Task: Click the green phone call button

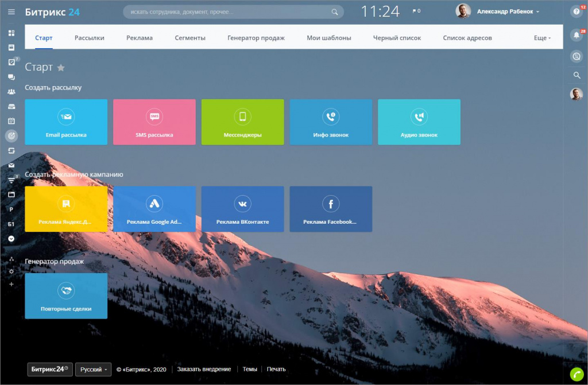Action: click(577, 374)
